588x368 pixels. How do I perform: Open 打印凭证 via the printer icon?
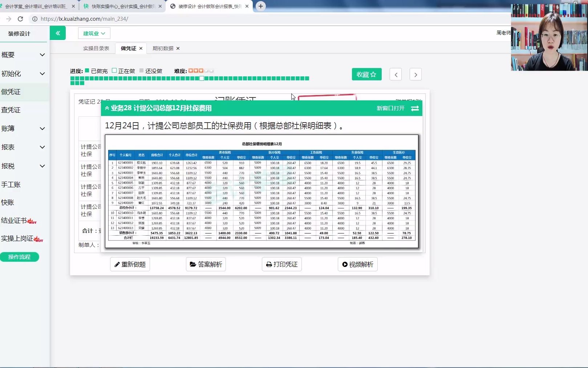pyautogui.click(x=281, y=264)
